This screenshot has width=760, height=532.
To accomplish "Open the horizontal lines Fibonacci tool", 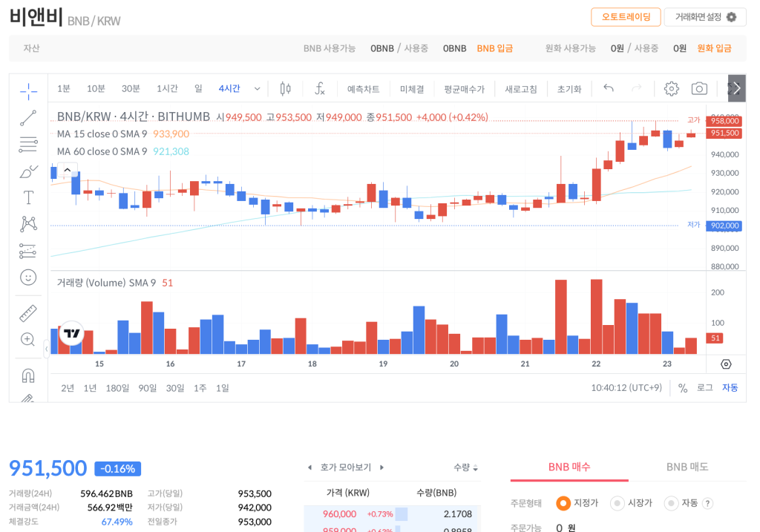I will tap(28, 145).
